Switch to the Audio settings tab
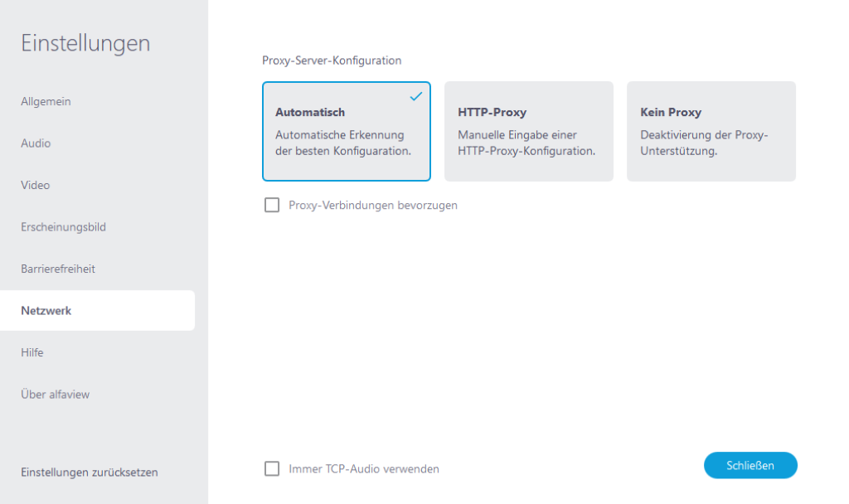This screenshot has height=504, width=849. [x=35, y=143]
